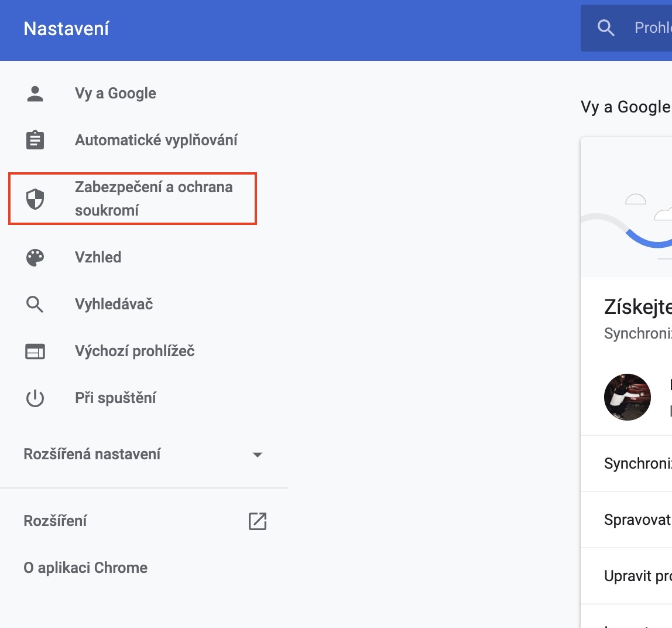Open Rozšíření extensions link
The width and height of the screenshot is (672, 628).
[56, 521]
